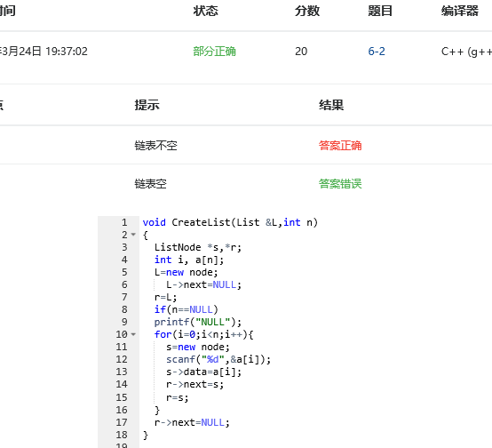Place cursor on int i, a[n]; line
The height and width of the screenshot is (448, 492).
pos(189,260)
